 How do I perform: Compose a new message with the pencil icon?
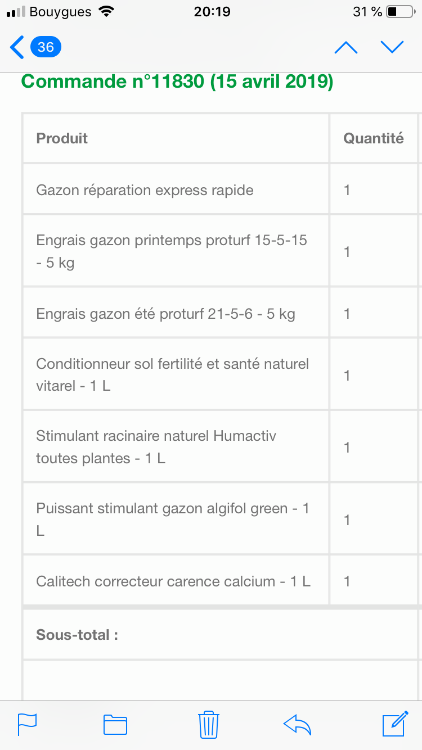click(395, 724)
